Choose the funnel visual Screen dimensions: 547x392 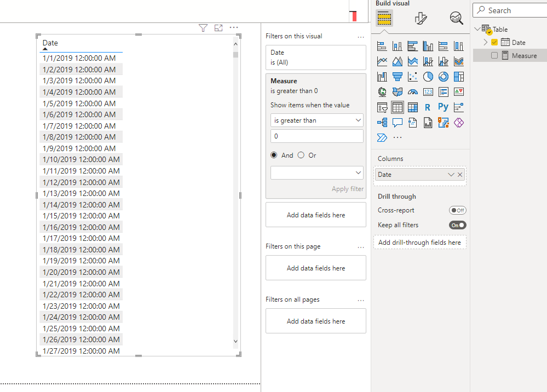(398, 77)
